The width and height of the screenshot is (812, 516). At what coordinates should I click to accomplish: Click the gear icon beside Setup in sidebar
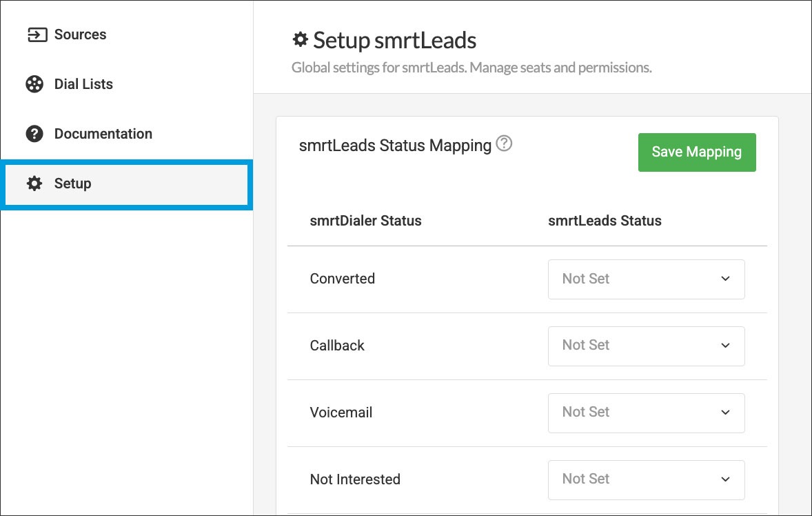tap(34, 183)
